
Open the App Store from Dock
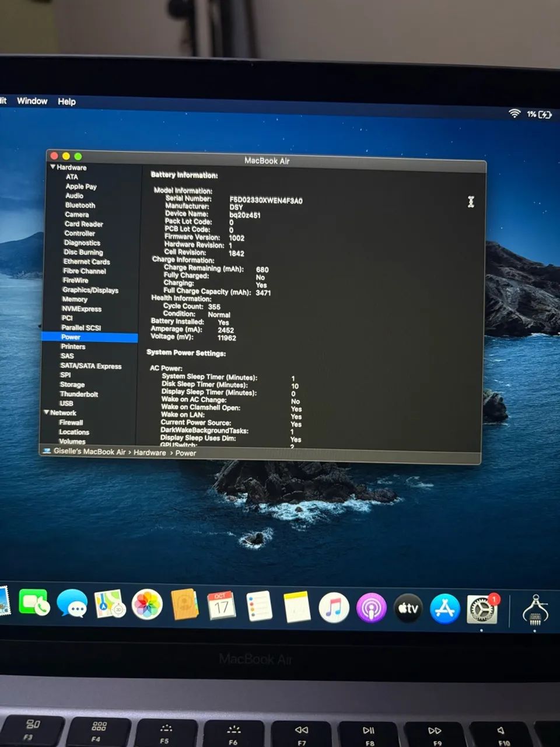[445, 609]
